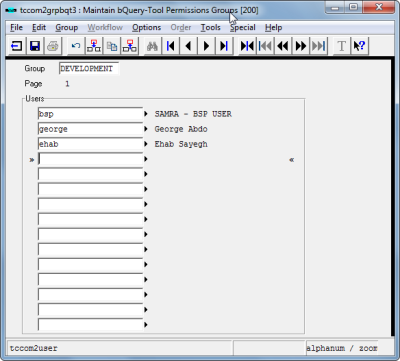Click the » row marker on the left
This screenshot has height=361, width=400.
(x=32, y=160)
